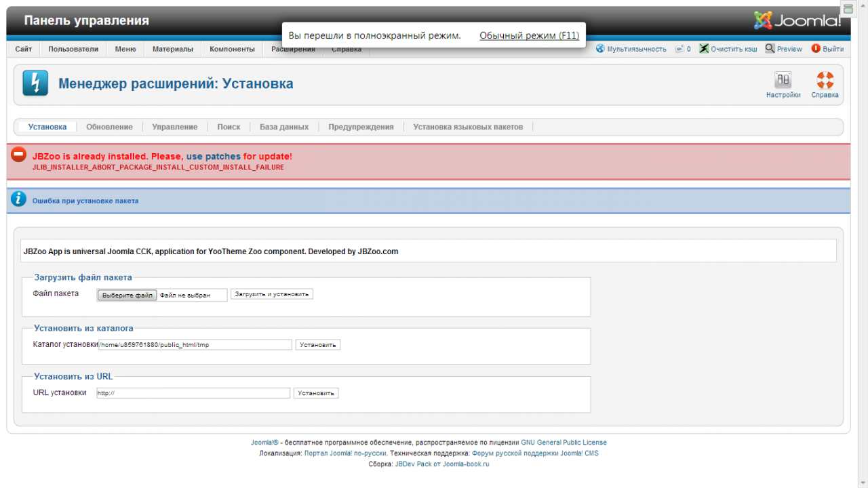This screenshot has height=488, width=868.
Task: Click the Preview link text
Action: [789, 49]
